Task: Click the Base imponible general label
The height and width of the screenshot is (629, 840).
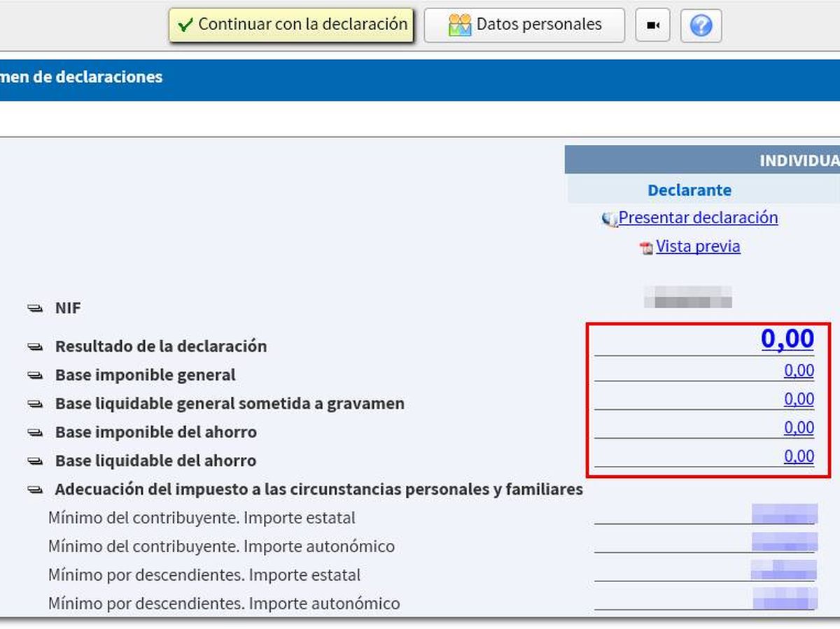Action: [x=146, y=375]
